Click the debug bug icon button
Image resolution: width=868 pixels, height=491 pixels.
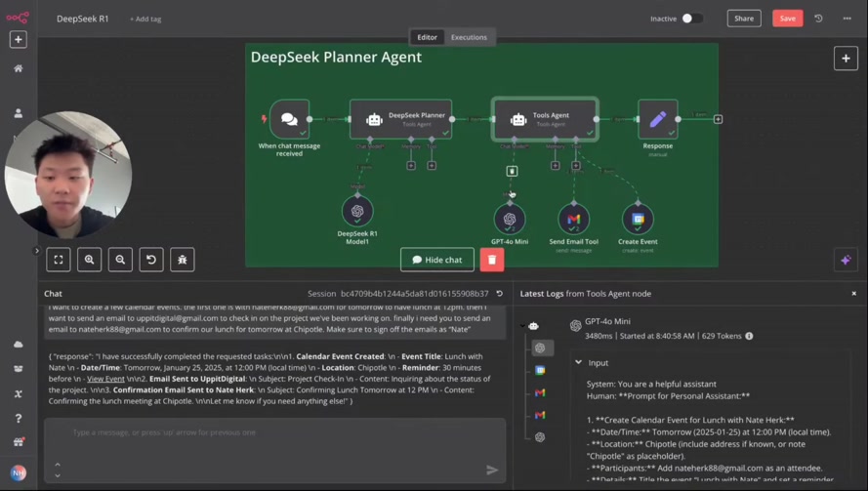[183, 260]
